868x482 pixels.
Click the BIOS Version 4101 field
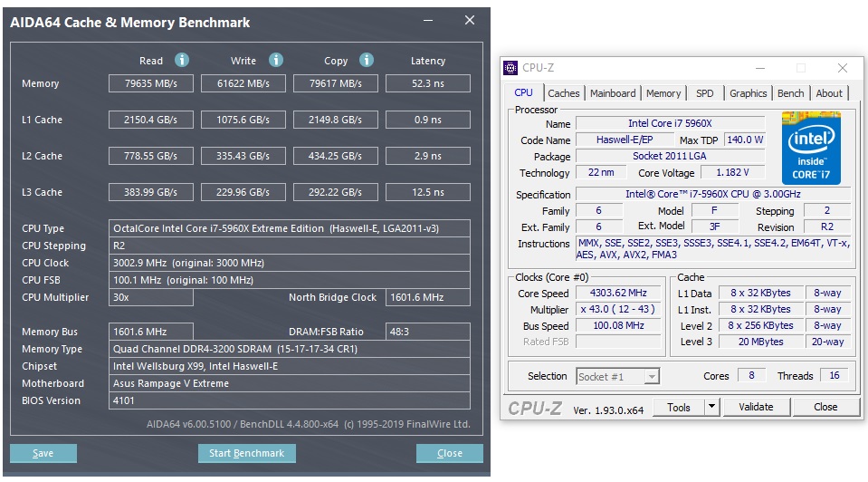tap(290, 400)
